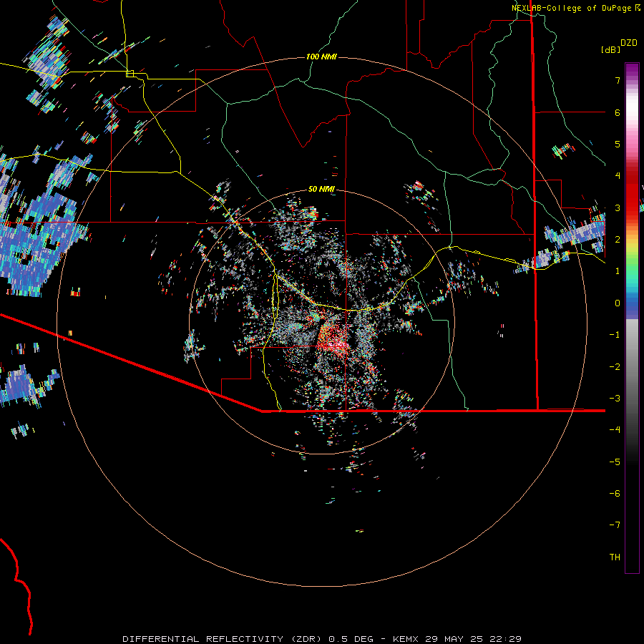Click the DZD product label
The height and width of the screenshot is (644, 644).
(629, 43)
